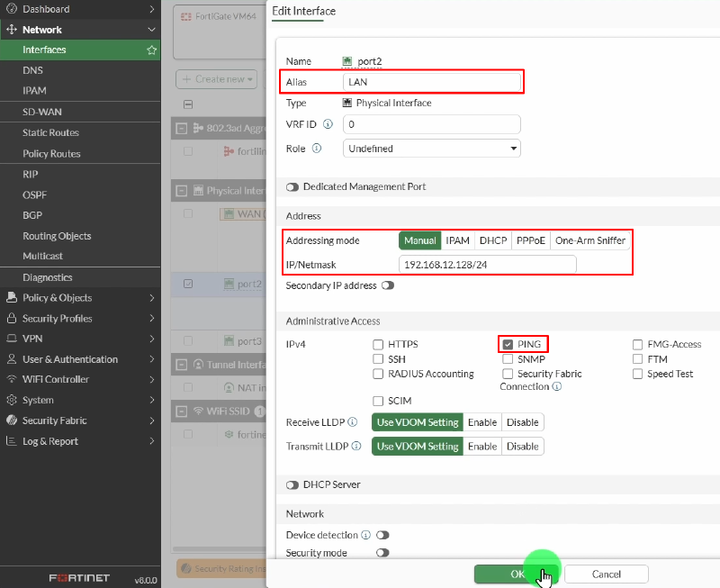Toggle the Security mode switch
720x588 pixels.
382,553
